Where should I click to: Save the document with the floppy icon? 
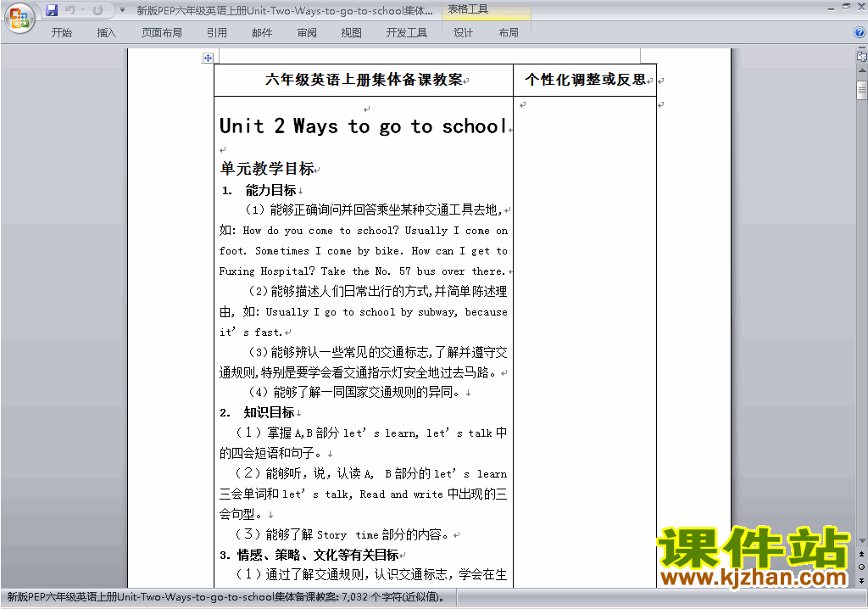[52, 10]
